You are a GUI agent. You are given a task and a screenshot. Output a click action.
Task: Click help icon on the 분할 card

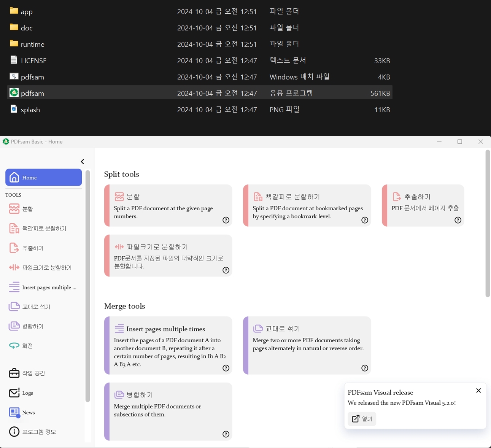click(x=226, y=220)
